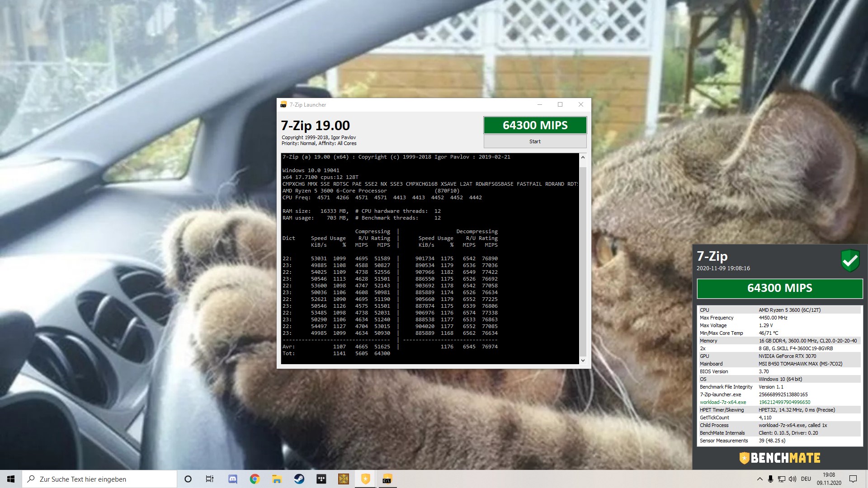Click the memory kit G.SKILL F4-3600C19-8GVRB
This screenshot has height=488, width=868.
click(x=796, y=348)
